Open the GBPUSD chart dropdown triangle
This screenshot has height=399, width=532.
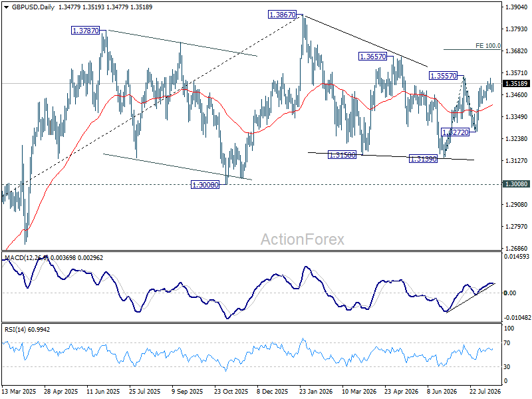(x=7, y=7)
